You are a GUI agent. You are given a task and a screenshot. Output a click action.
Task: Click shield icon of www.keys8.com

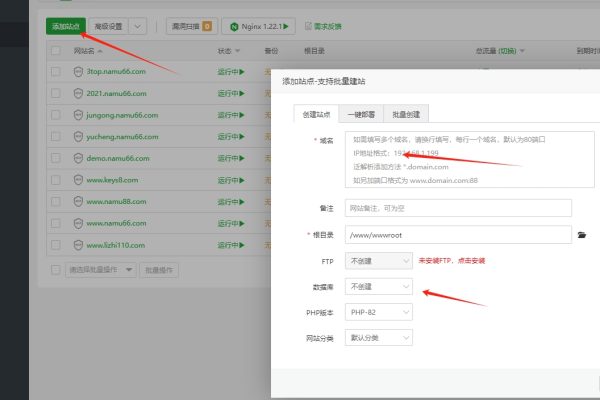(78, 180)
